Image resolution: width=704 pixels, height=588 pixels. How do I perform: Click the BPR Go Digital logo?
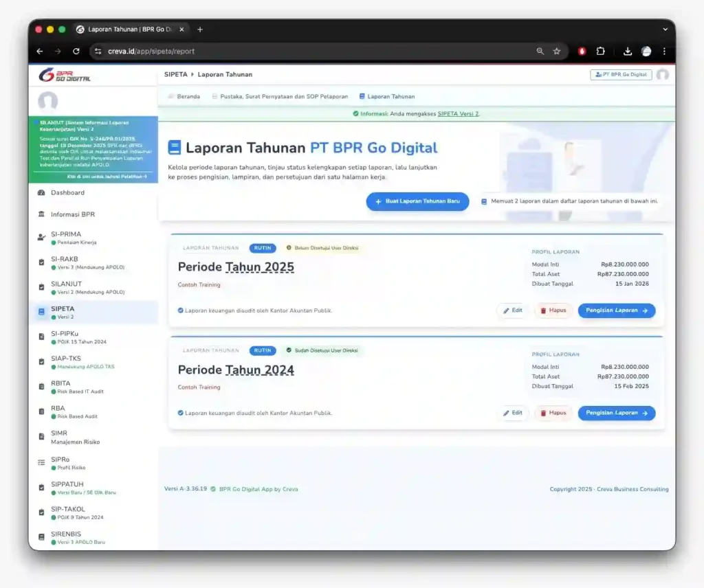(65, 75)
